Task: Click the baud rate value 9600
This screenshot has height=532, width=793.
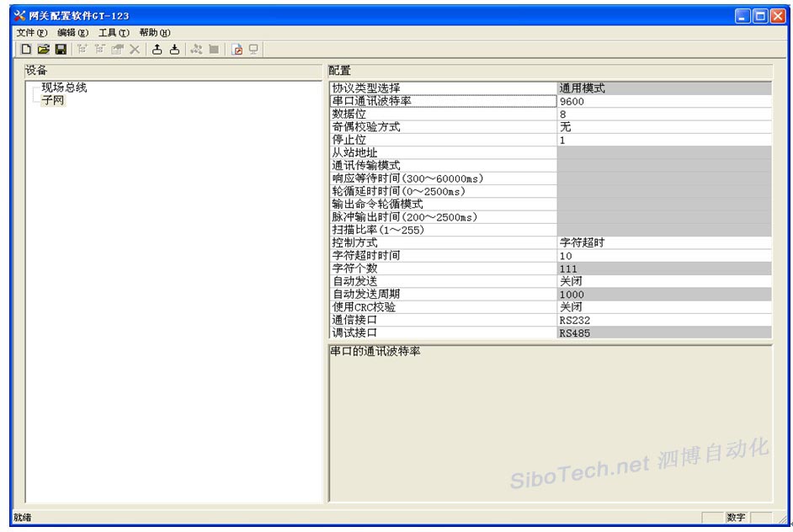Action: pyautogui.click(x=663, y=101)
